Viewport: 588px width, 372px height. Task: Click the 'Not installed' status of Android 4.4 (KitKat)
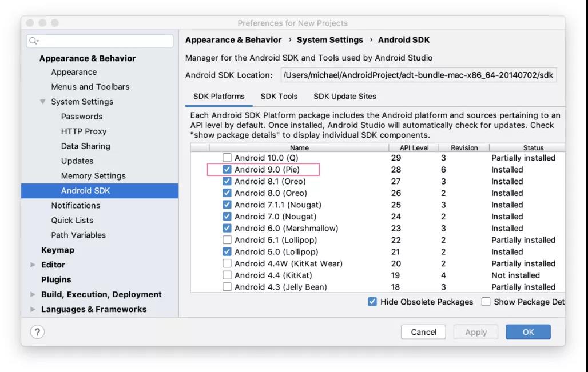click(x=515, y=275)
